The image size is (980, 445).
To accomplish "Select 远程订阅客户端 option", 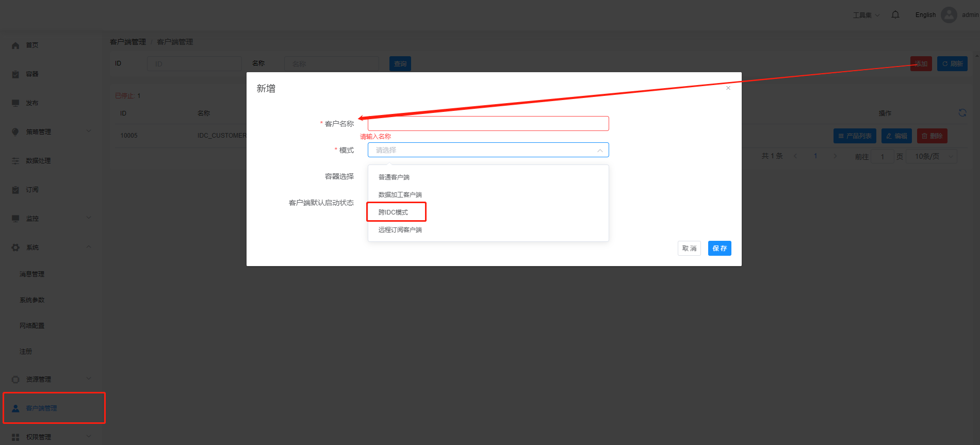I will tap(400, 230).
